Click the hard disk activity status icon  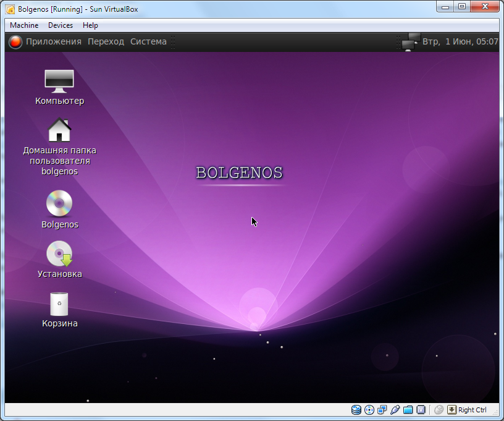(x=356, y=410)
